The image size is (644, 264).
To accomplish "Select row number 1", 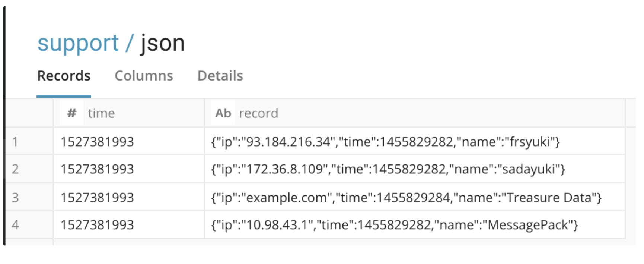I will coord(15,142).
